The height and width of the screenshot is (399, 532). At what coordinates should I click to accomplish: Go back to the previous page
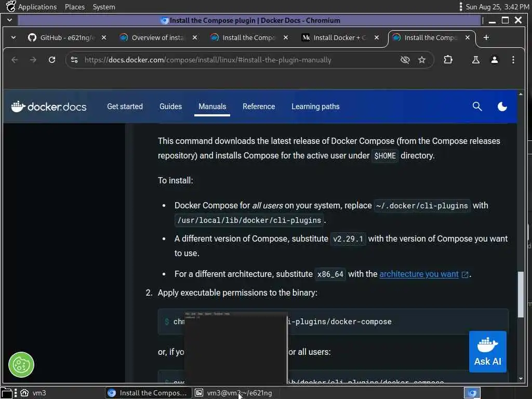(x=15, y=60)
